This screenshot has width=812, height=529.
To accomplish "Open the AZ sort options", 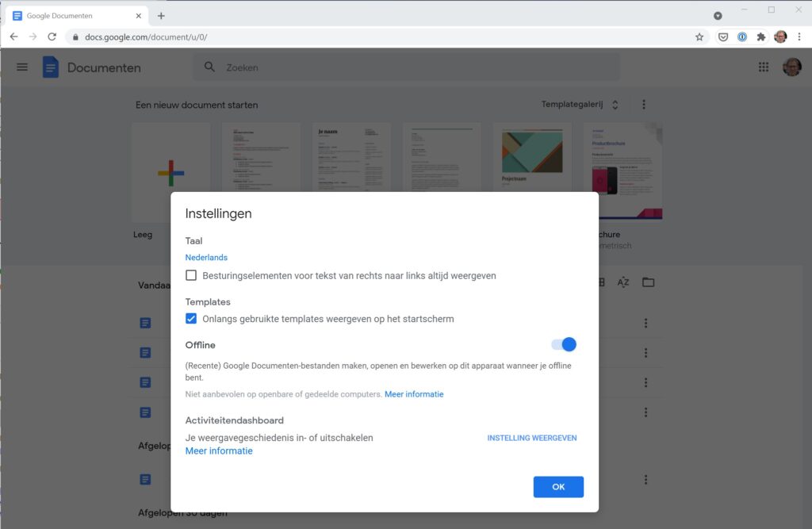I will [623, 282].
